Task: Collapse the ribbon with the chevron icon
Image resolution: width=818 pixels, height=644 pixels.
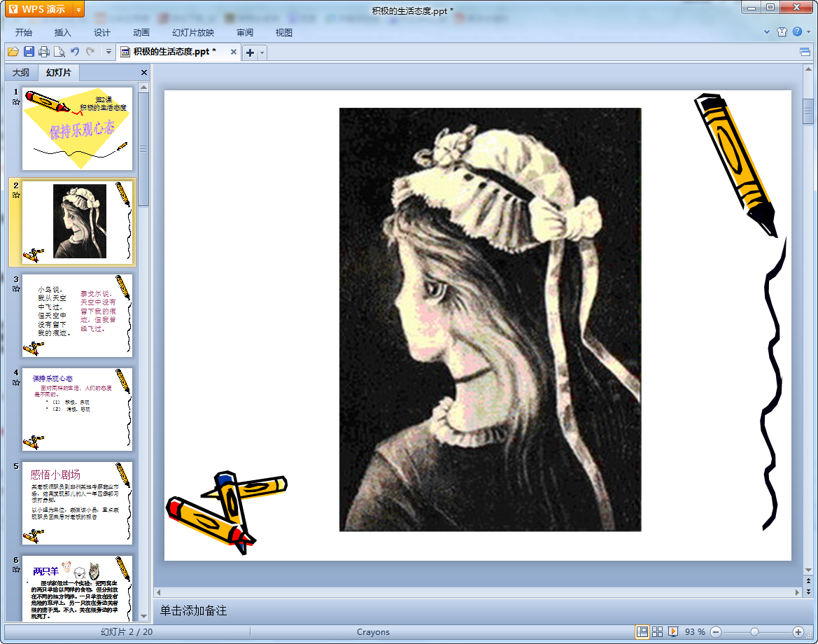Action: tap(766, 31)
